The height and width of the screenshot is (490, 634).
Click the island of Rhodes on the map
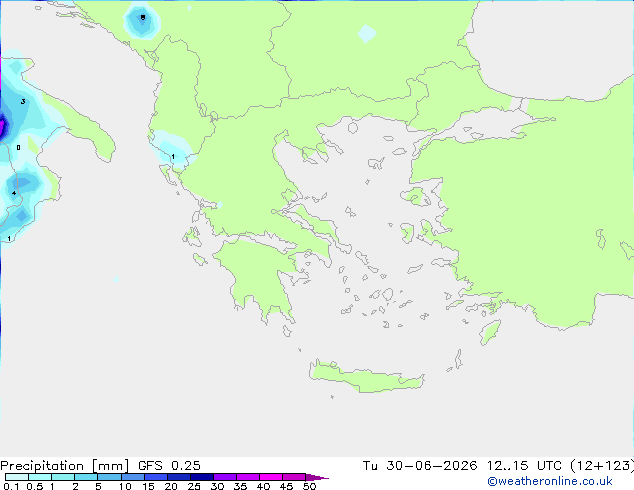490,332
